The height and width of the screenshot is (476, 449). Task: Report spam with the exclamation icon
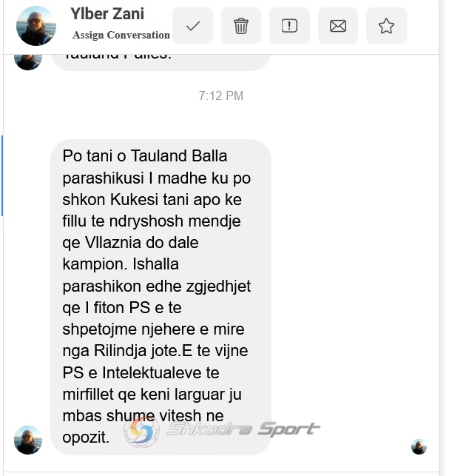coord(289,26)
